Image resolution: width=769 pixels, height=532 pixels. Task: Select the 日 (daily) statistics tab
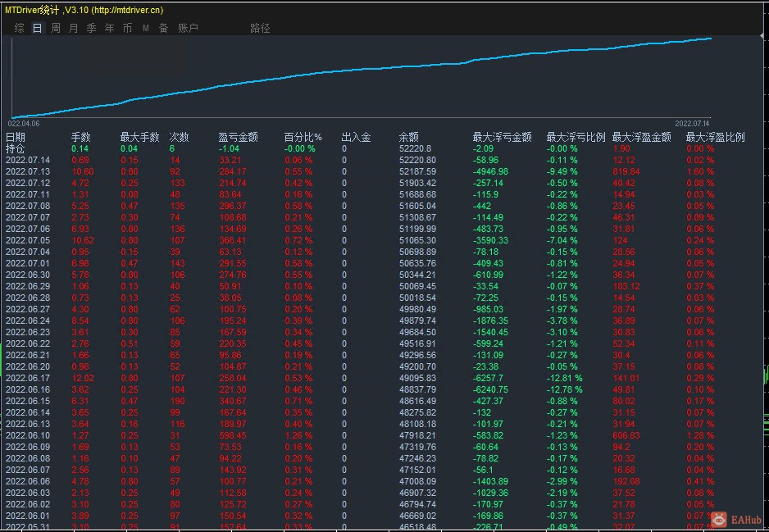pyautogui.click(x=37, y=28)
